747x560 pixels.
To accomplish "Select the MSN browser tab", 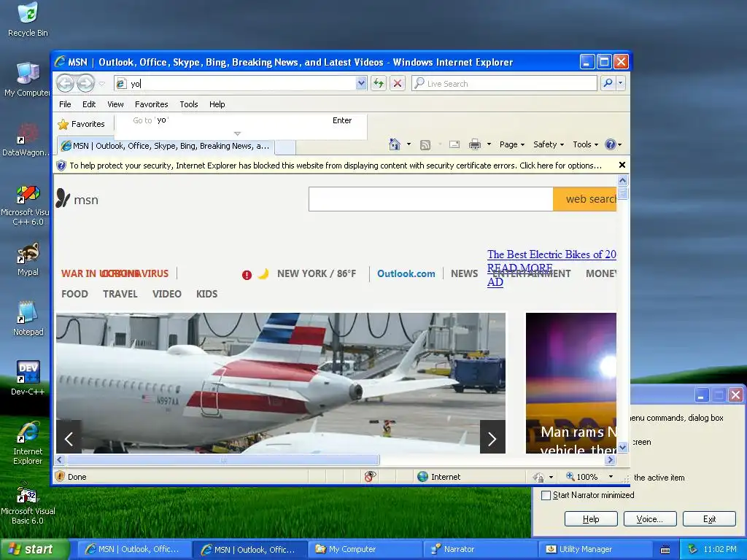I will tap(166, 146).
